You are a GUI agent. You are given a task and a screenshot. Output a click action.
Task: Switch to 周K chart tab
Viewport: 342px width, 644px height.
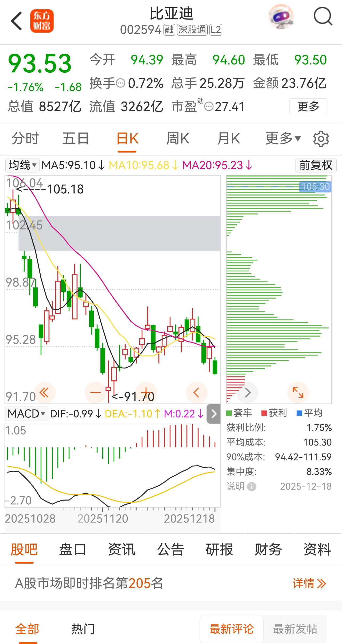pos(178,138)
